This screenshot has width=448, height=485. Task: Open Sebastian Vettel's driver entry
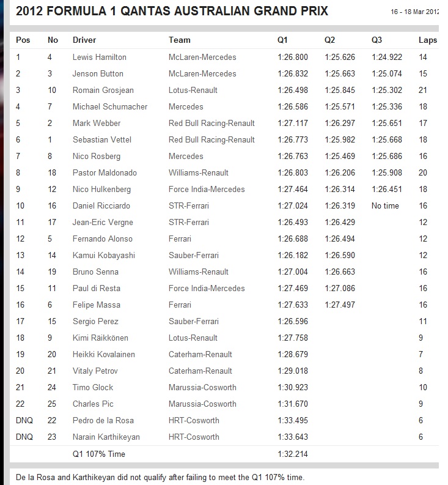[x=102, y=139]
